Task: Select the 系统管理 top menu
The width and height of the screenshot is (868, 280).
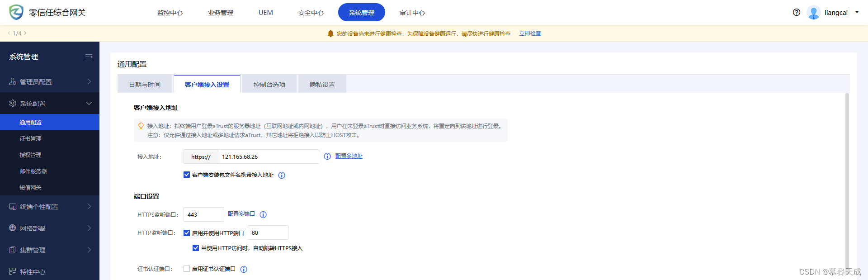Action: (x=362, y=12)
